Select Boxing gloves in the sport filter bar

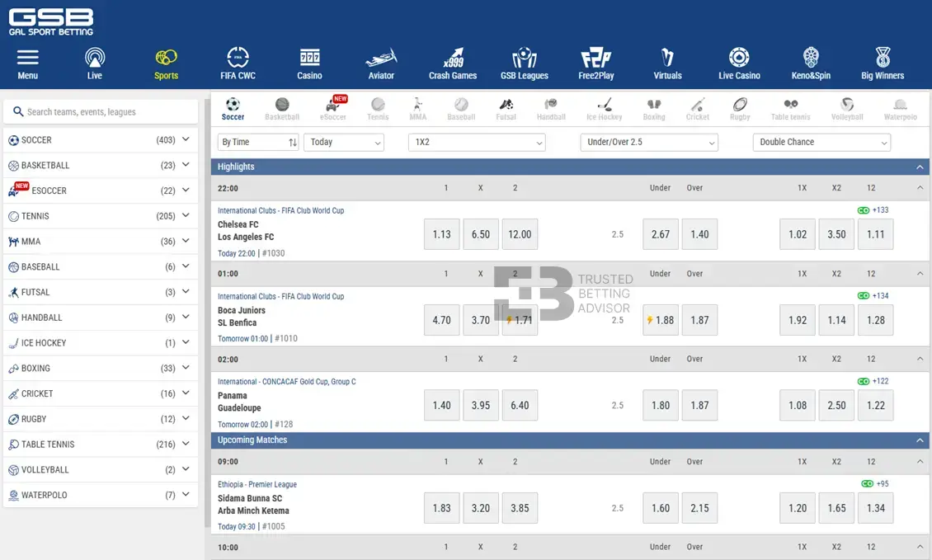pos(654,110)
